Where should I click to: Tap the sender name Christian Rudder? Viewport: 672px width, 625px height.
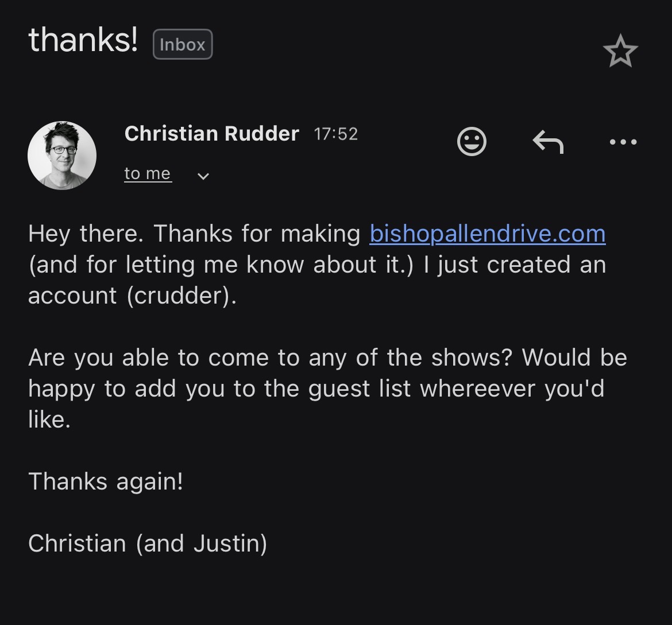point(211,134)
